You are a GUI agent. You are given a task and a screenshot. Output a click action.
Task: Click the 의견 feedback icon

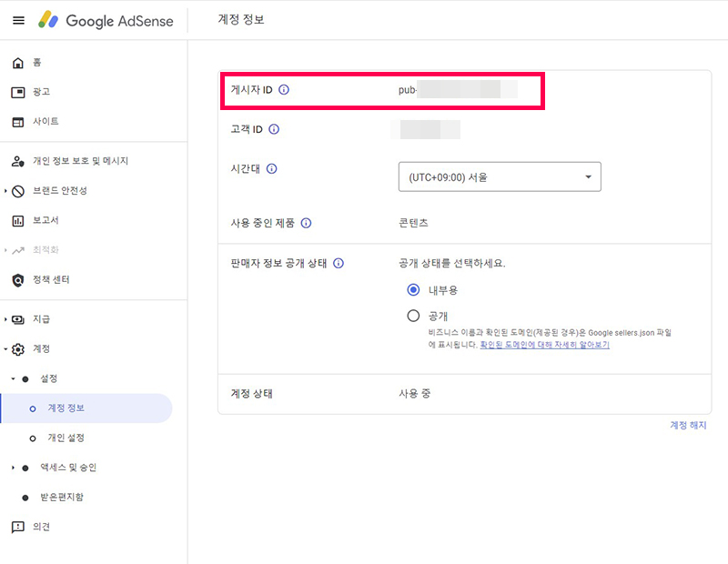pos(17,527)
